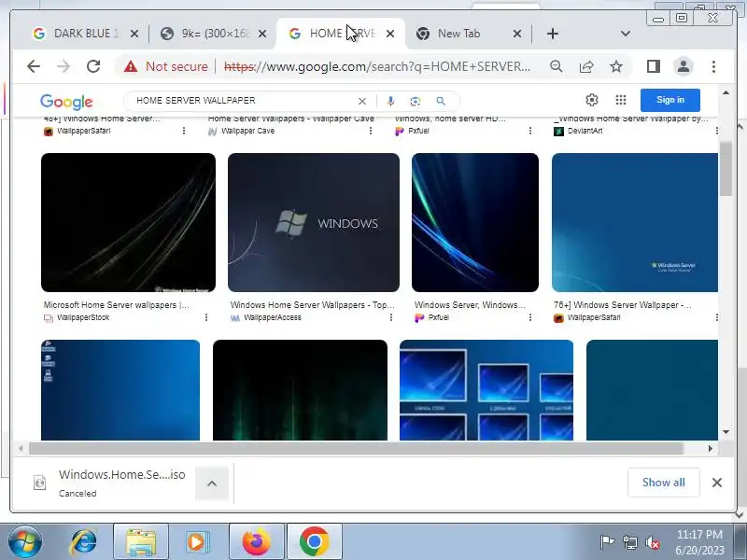Click the horizontal scrollbar thumb
This screenshot has width=747, height=560.
356,448
